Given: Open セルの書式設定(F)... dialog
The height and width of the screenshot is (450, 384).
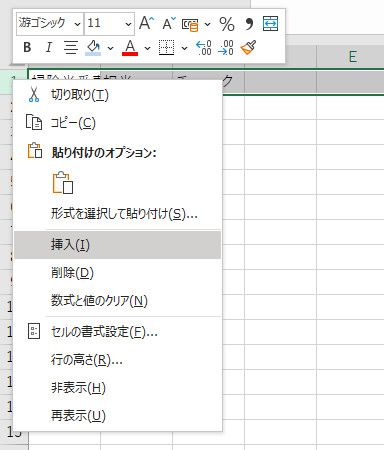Looking at the screenshot, I should pos(117,332).
